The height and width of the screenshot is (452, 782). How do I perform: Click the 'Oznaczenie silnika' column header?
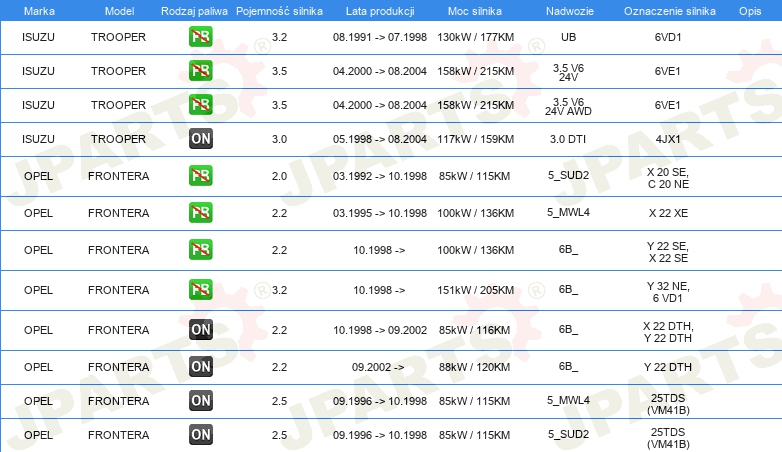670,11
